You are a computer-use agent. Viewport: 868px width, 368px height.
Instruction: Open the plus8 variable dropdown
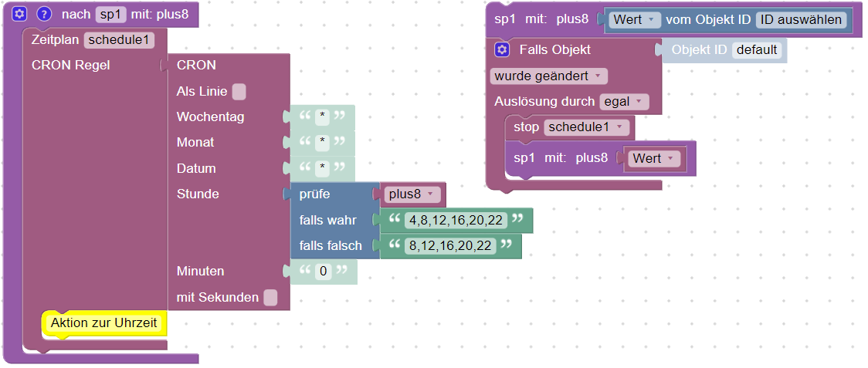pyautogui.click(x=412, y=194)
